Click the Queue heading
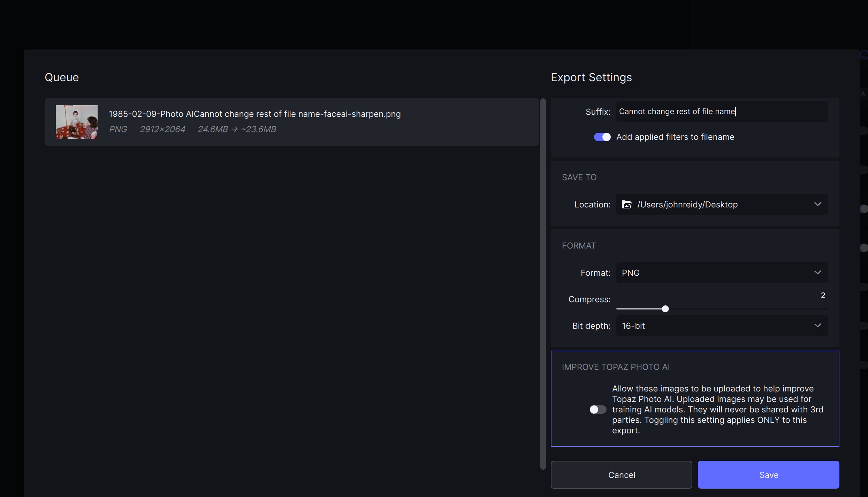868x497 pixels. tap(62, 77)
